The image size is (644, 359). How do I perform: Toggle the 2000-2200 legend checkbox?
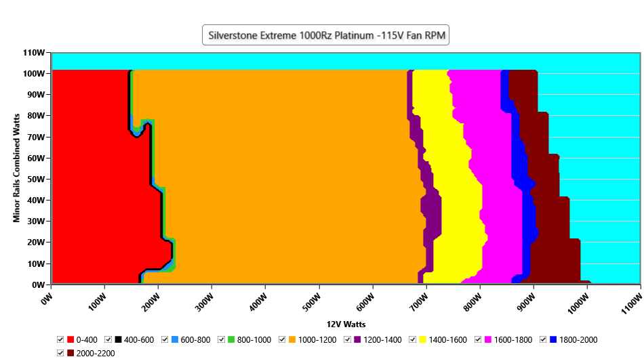coord(60,354)
